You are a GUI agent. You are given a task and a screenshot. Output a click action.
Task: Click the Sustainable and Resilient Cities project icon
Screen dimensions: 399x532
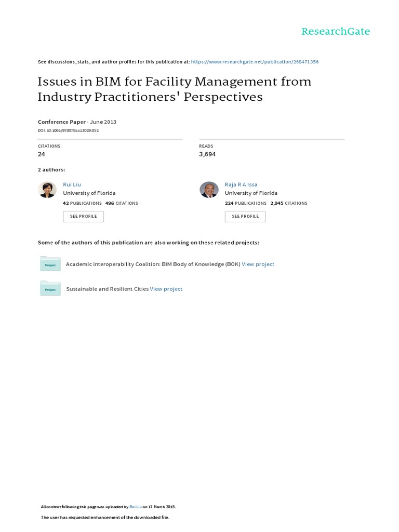click(50, 288)
